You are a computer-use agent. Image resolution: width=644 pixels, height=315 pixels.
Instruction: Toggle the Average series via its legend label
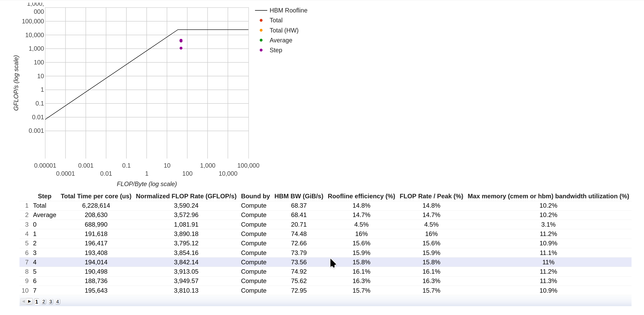[281, 40]
